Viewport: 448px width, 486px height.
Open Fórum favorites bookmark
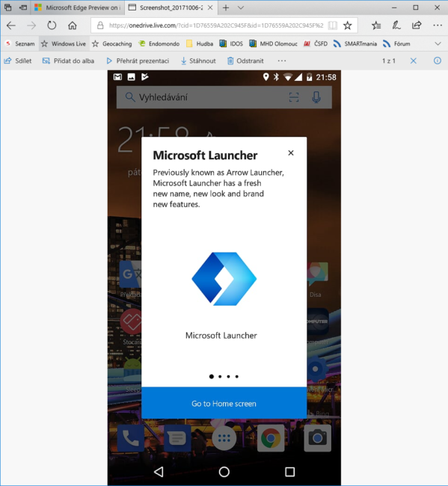click(396, 43)
